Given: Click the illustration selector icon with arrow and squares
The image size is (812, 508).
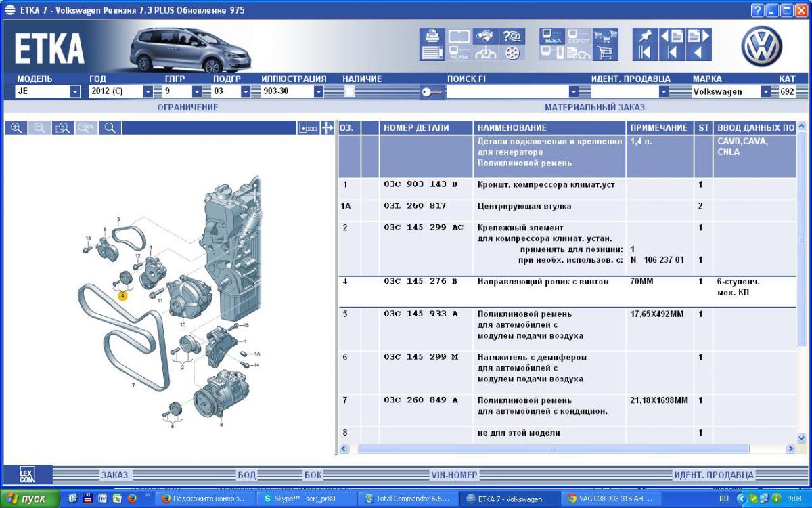Looking at the screenshot, I should 308,127.
